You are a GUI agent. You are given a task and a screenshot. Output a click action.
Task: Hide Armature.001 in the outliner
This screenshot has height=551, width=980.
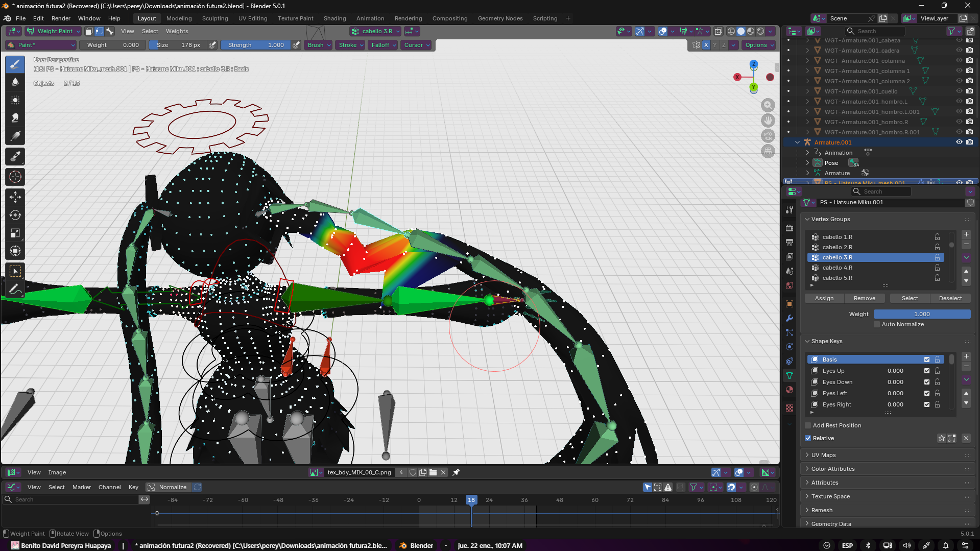(x=959, y=142)
